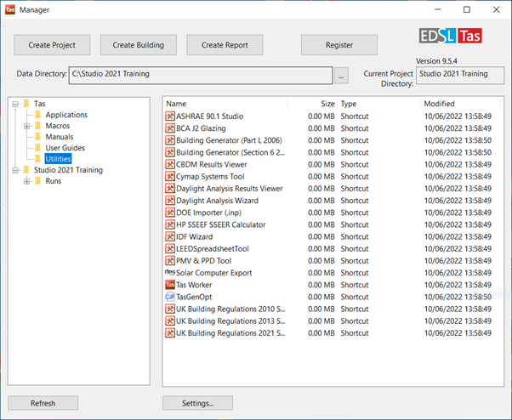The image size is (512, 420).
Task: Click the UK Building Regulations 2021 icon
Action: (x=170, y=333)
